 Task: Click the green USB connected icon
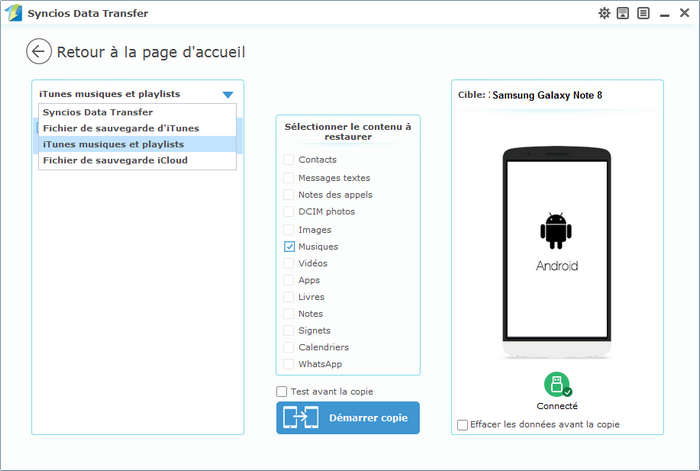(557, 384)
